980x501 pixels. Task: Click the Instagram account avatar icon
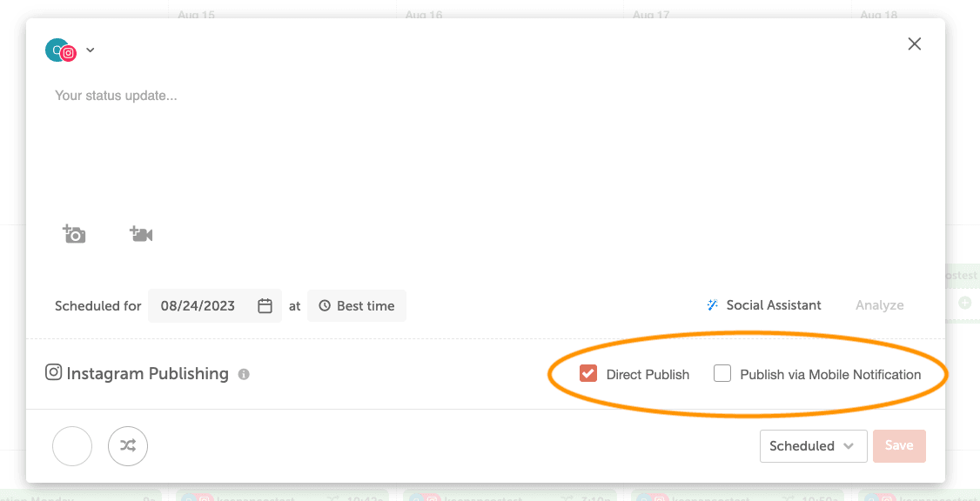coord(60,50)
